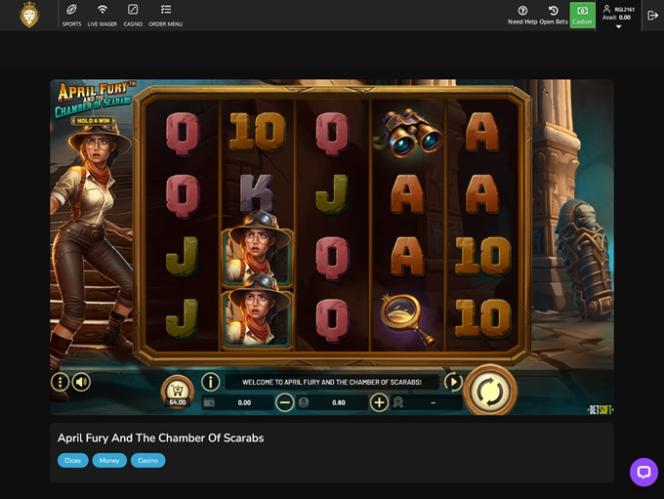
Task: Click the Need Help icon
Action: [523, 15]
